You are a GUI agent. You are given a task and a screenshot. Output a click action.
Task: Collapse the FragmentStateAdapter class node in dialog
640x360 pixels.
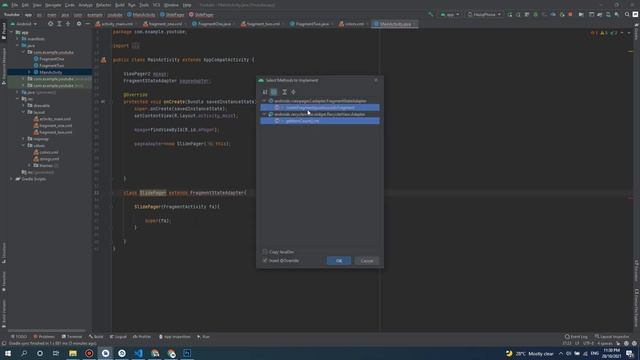tap(264, 101)
